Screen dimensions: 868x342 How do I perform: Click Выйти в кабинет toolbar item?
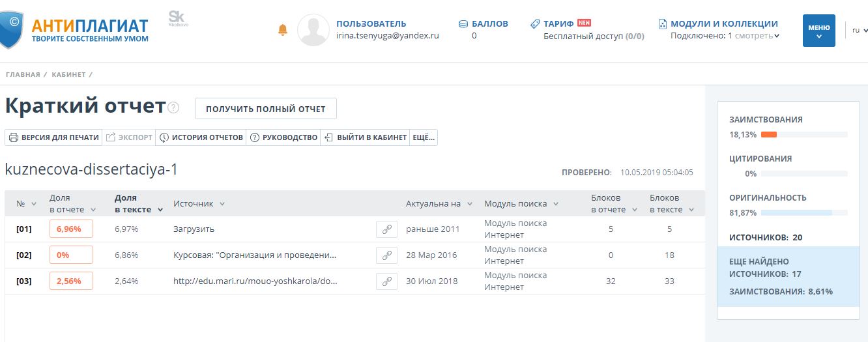365,137
